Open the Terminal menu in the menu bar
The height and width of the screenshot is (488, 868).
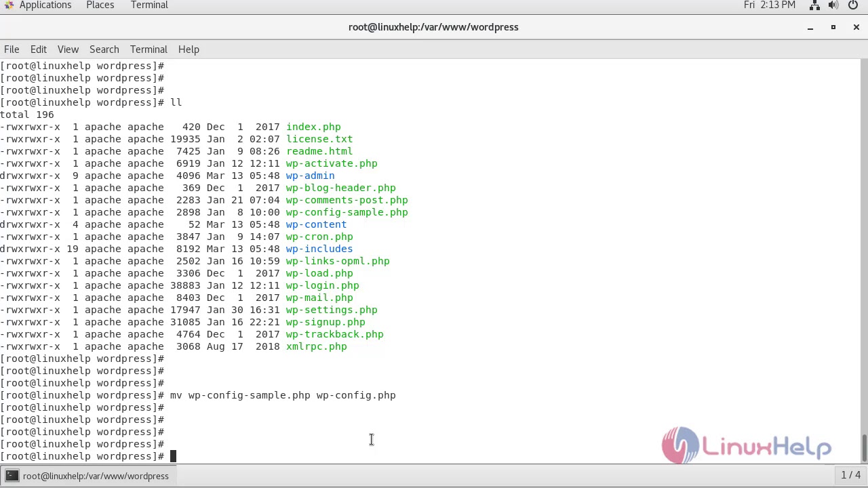click(149, 49)
